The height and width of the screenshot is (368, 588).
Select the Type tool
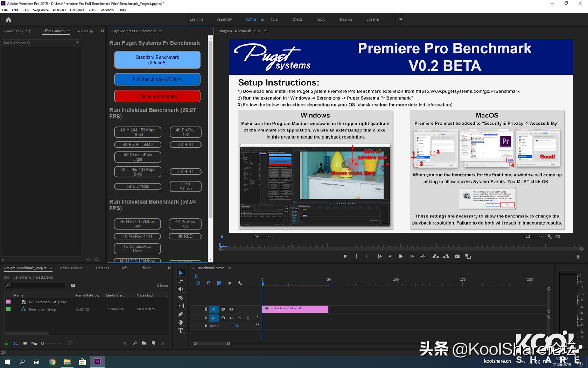(x=181, y=330)
